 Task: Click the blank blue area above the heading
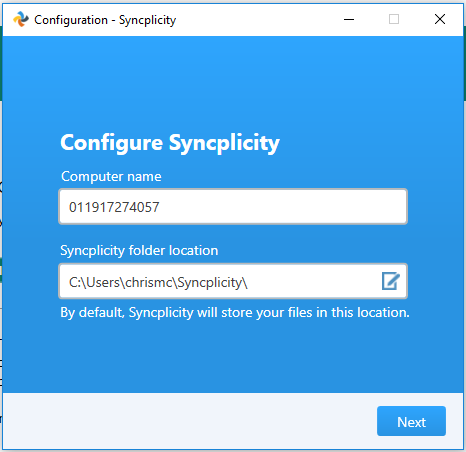233,83
